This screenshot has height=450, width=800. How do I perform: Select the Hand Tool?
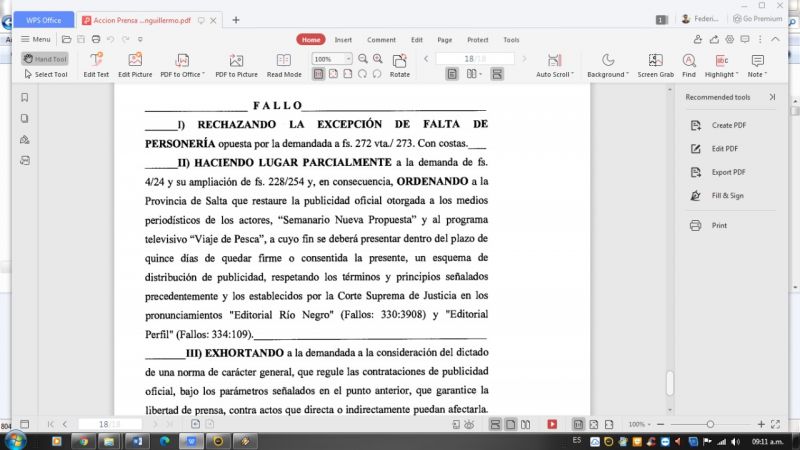pyautogui.click(x=45, y=59)
